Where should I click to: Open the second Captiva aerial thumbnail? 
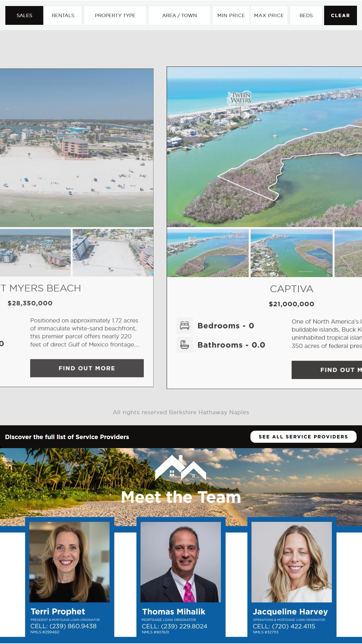click(x=292, y=253)
